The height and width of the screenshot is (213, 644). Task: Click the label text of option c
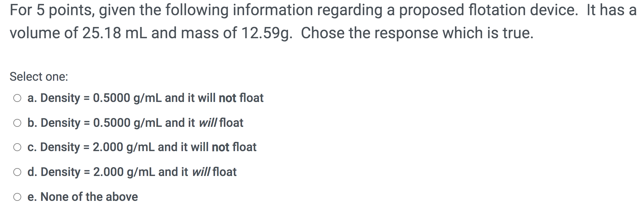(142, 147)
